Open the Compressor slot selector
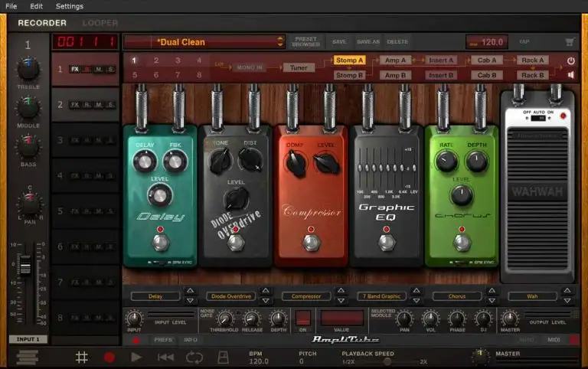The image size is (588, 369). [306, 296]
